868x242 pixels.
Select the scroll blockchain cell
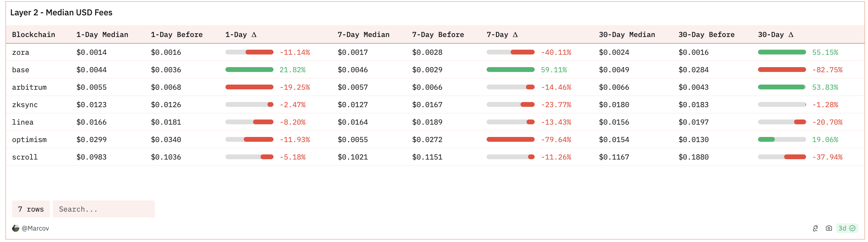25,157
